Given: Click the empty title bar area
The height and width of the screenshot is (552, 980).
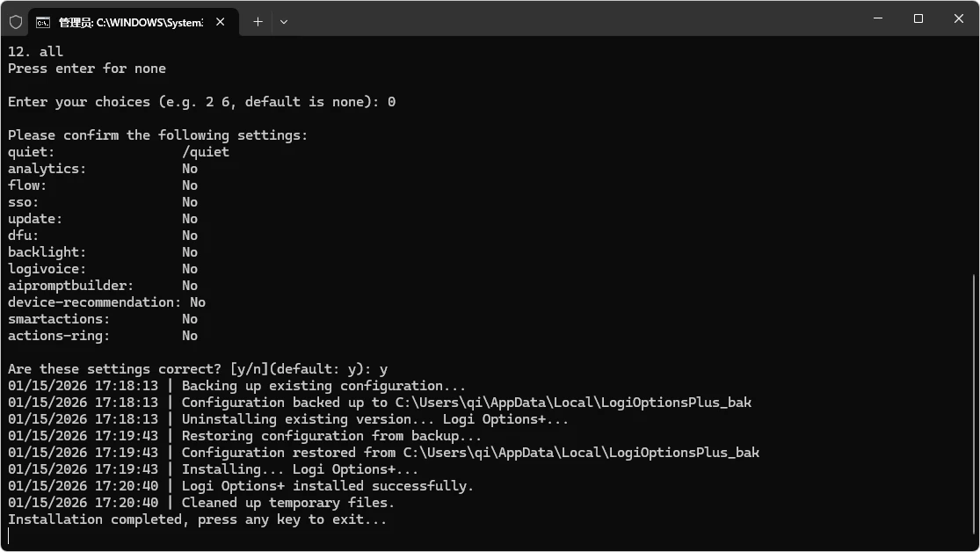Looking at the screenshot, I should (x=571, y=19).
